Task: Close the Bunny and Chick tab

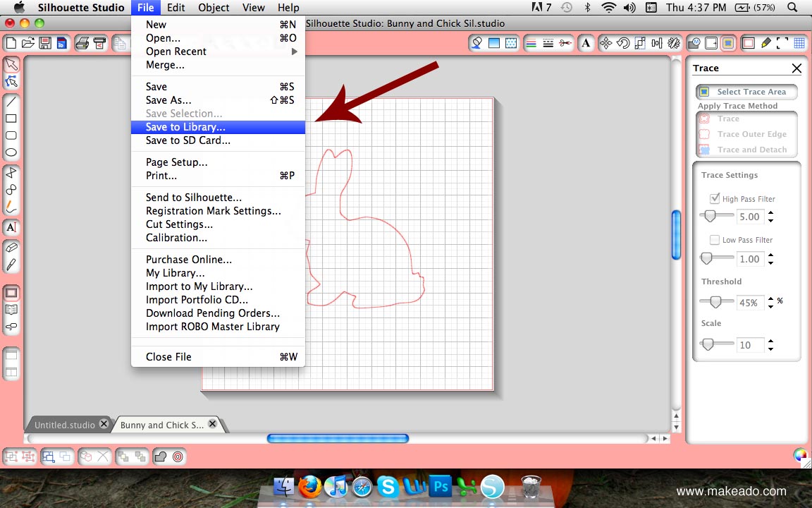Action: point(212,423)
